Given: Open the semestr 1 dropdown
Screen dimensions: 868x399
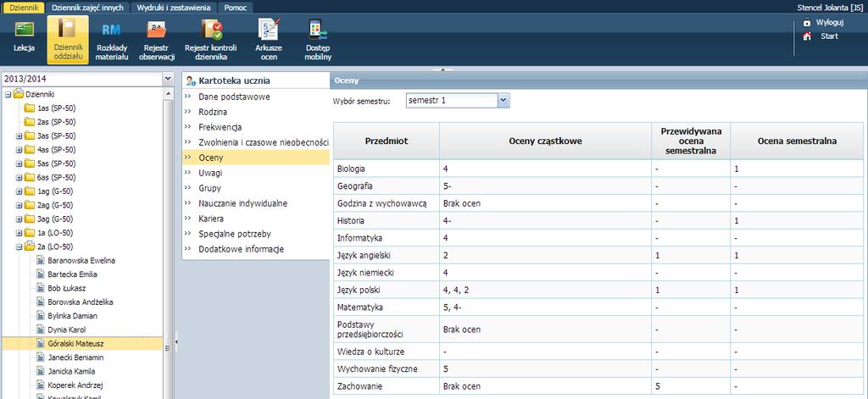Looking at the screenshot, I should (503, 101).
